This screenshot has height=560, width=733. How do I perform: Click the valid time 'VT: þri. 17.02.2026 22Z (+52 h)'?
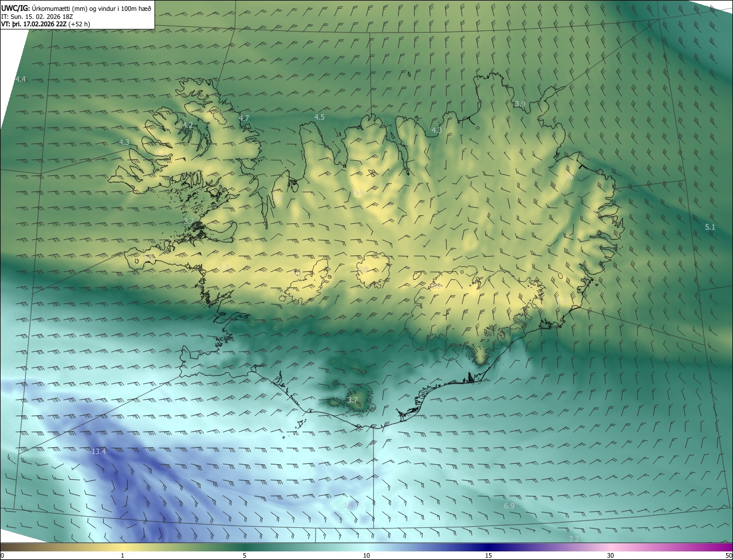tap(46, 24)
